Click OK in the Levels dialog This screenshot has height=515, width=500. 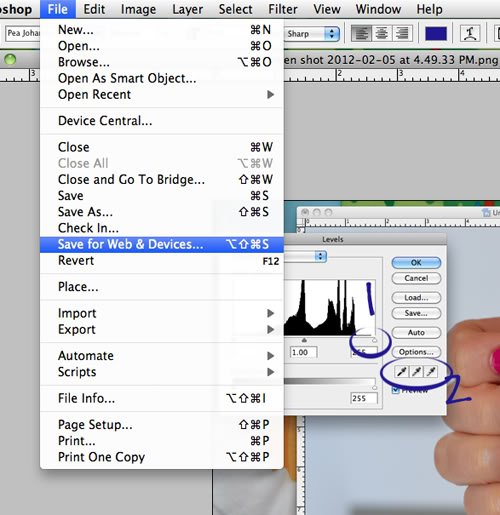pyautogui.click(x=416, y=263)
